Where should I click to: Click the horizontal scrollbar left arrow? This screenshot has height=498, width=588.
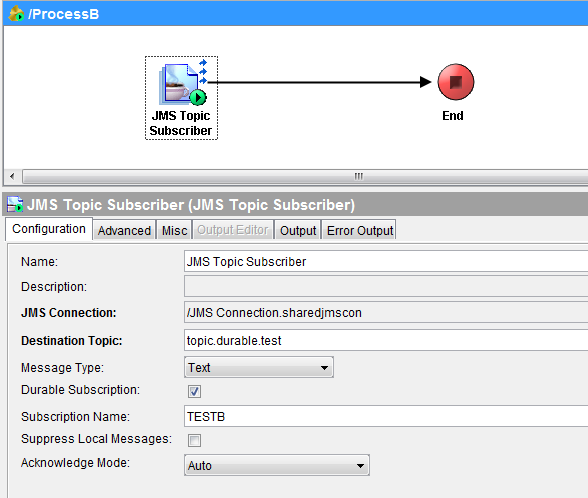click(12, 176)
